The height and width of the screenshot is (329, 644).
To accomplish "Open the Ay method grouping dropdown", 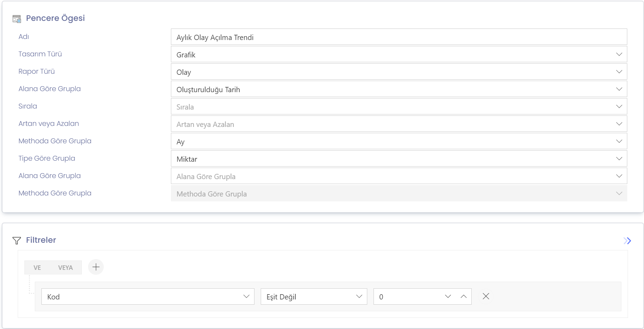I will [399, 141].
